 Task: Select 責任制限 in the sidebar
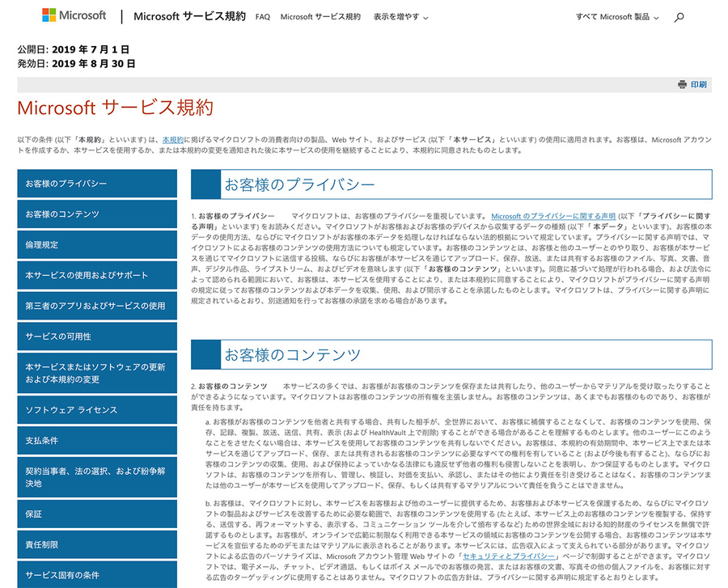point(97,545)
